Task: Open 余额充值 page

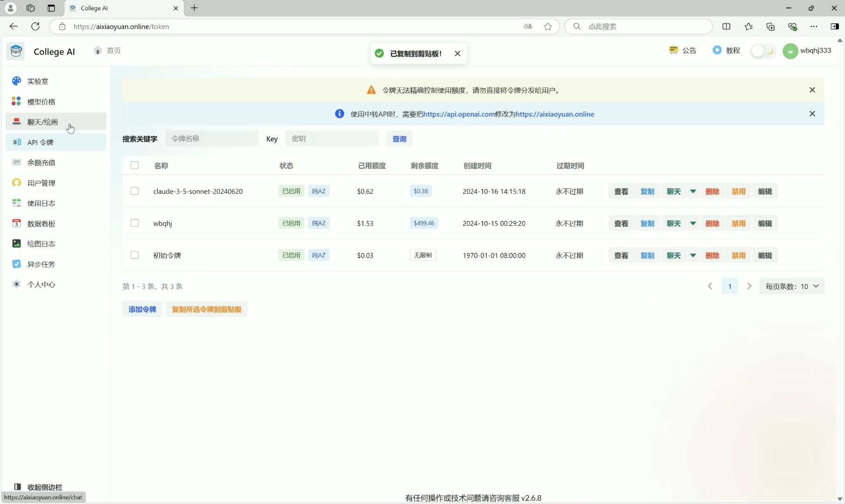Action: pos(41,162)
